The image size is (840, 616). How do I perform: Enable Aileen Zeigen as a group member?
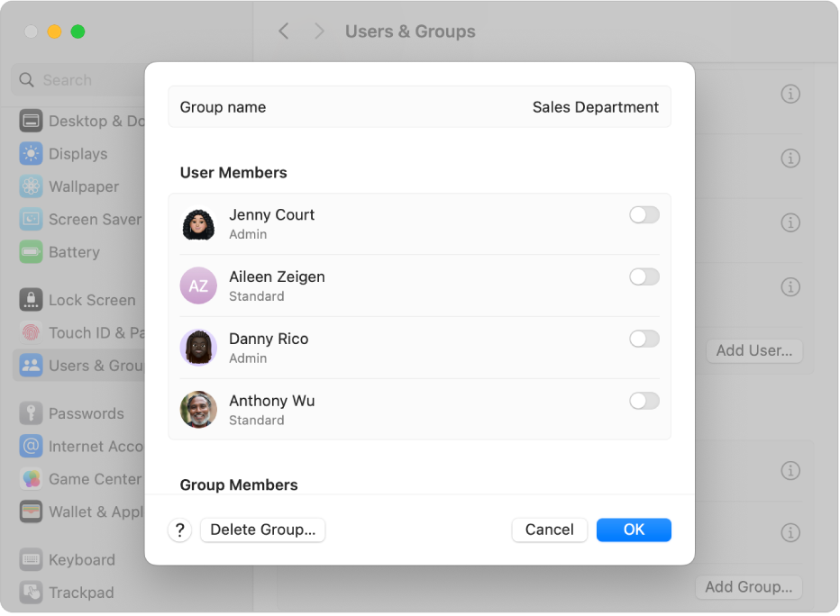tap(644, 276)
